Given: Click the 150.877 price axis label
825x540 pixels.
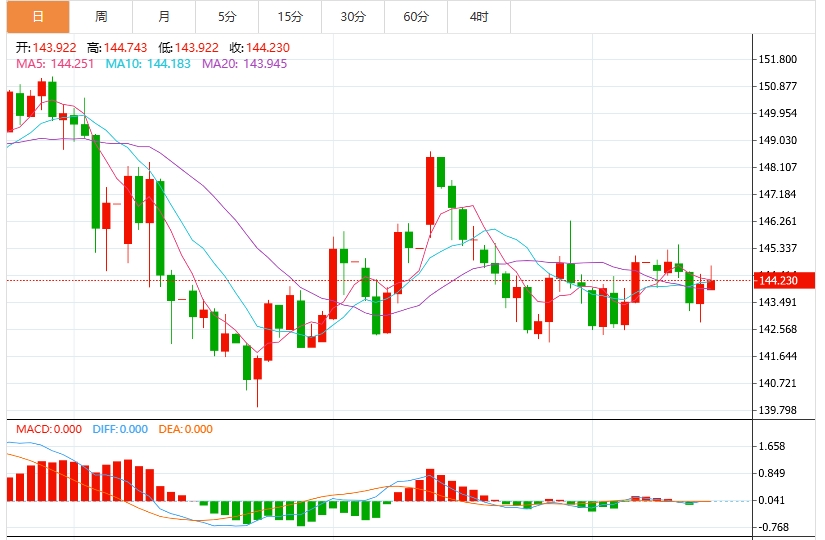Looking at the screenshot, I should (x=778, y=86).
